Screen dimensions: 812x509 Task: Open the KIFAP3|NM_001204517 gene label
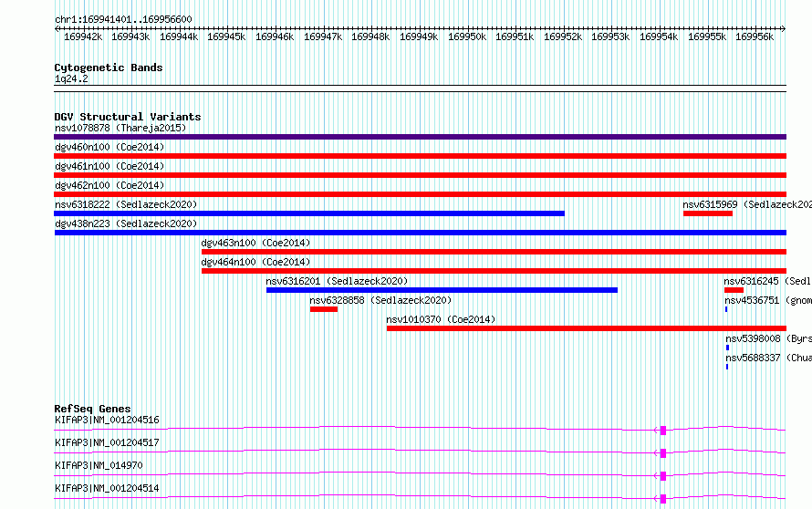pos(107,442)
